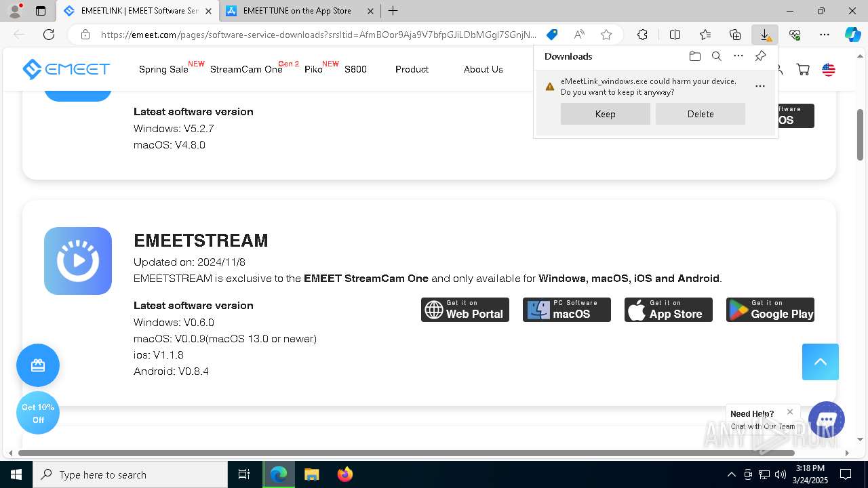This screenshot has height=488, width=868.
Task: Dismiss the Need Help chat popup
Action: (x=790, y=411)
